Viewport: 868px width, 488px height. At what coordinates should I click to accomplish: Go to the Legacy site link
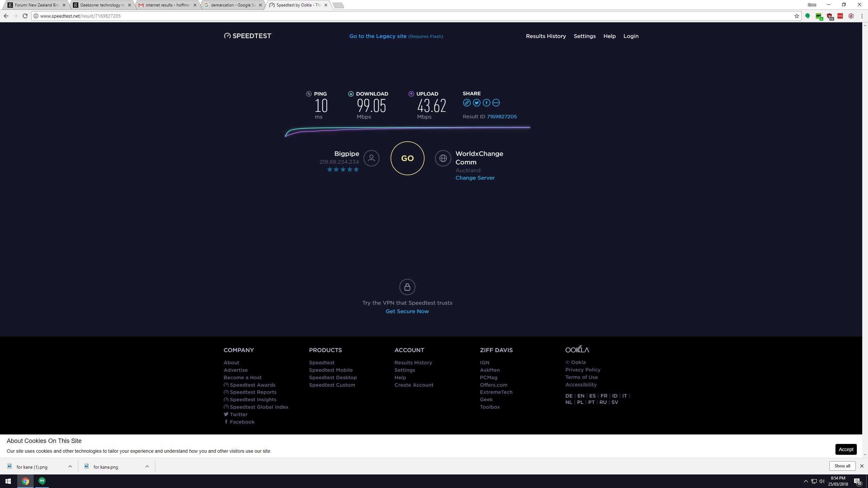click(378, 36)
